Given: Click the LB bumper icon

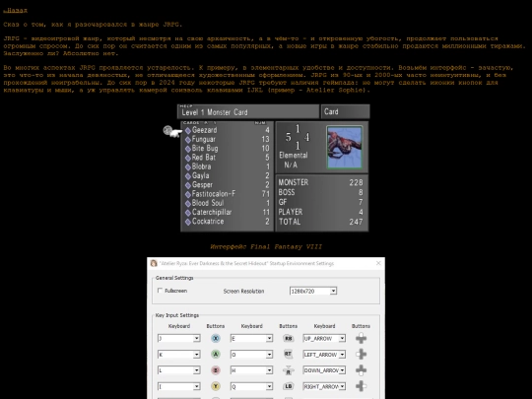Looking at the screenshot, I should [x=288, y=386].
